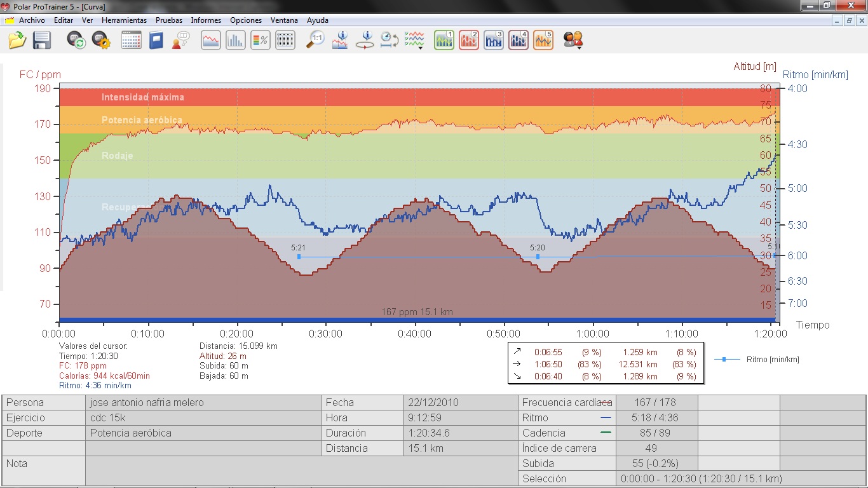Expand the users icon dropdown in toolbar
The image size is (868, 488).
[573, 41]
